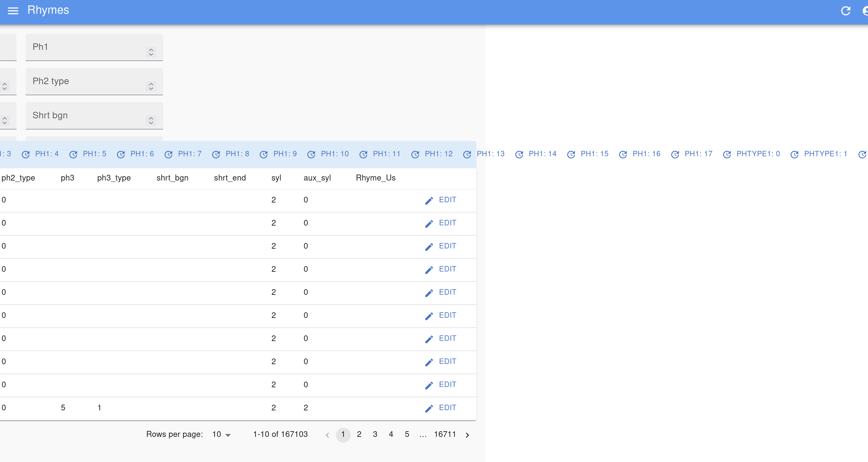Click the refresh icon in the top bar
Viewport: 868px width, 462px height.
[x=846, y=11]
